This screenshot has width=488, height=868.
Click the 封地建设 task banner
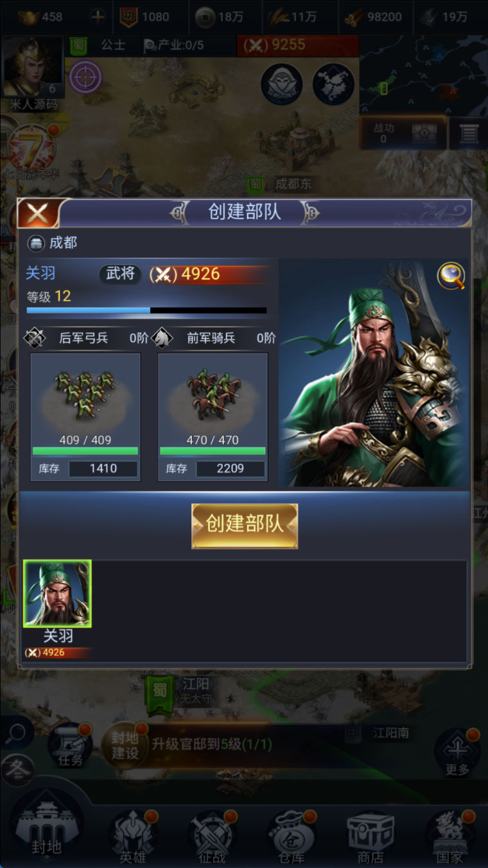(x=188, y=745)
